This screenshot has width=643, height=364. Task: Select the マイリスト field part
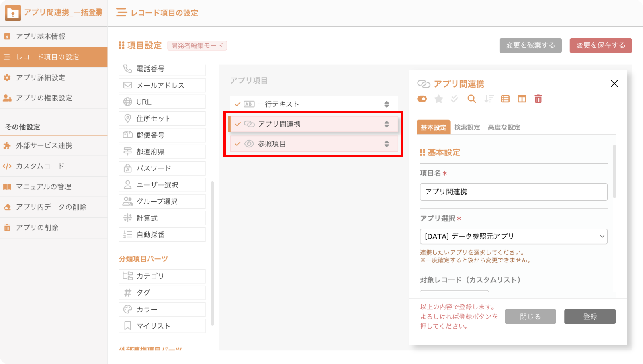pyautogui.click(x=162, y=326)
